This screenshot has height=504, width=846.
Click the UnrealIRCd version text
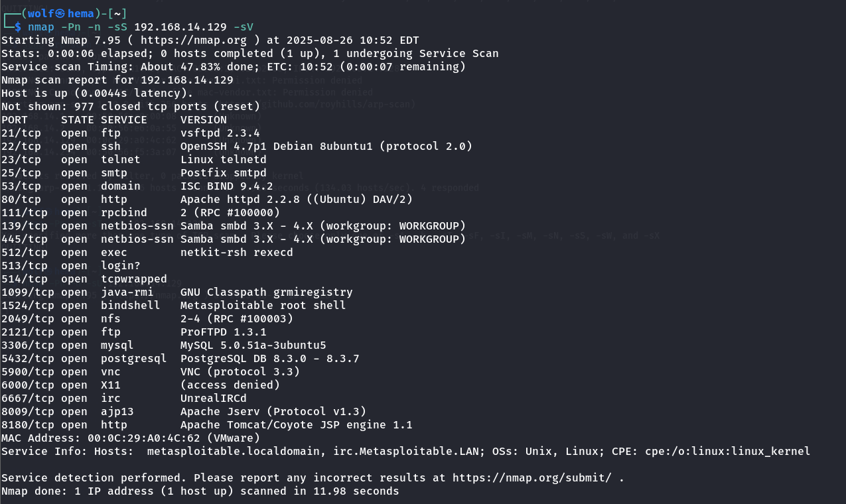coord(213,399)
